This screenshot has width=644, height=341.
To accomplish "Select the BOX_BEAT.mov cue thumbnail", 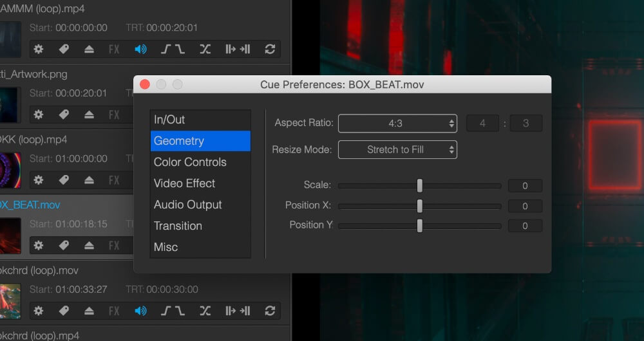I will pos(10,236).
